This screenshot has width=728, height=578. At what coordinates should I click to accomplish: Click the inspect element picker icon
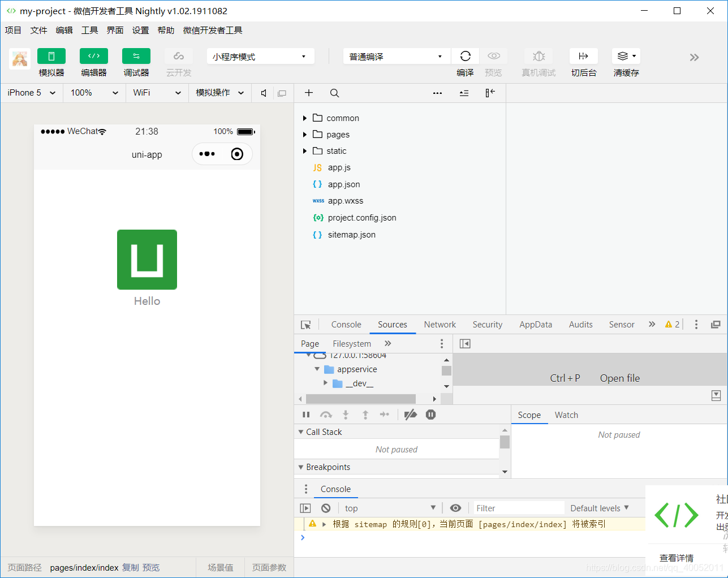(306, 325)
